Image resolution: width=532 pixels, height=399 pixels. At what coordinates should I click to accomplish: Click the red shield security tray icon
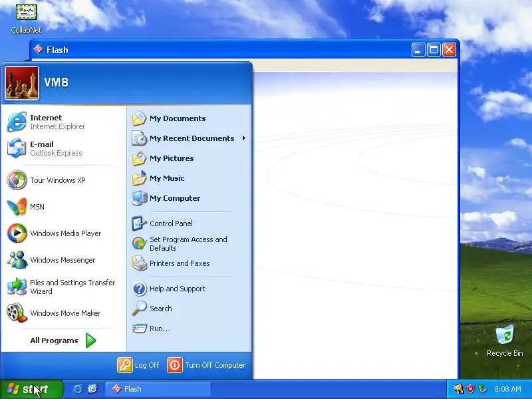(470, 389)
